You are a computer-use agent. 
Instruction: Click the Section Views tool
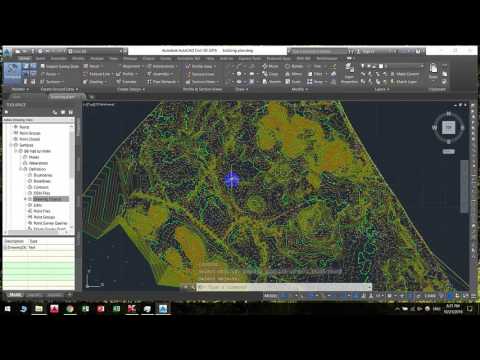[x=202, y=82]
